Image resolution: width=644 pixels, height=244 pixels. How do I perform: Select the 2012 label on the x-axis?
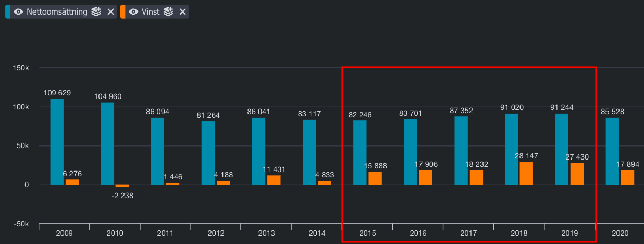[x=216, y=233]
